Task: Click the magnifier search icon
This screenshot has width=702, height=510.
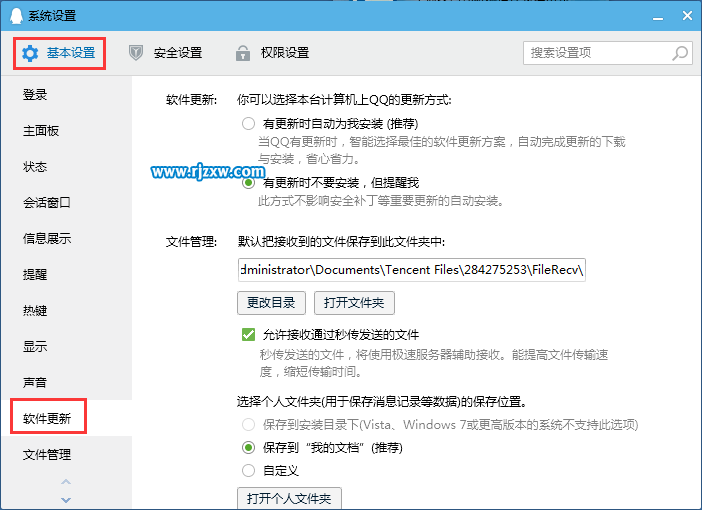Action: (x=680, y=53)
